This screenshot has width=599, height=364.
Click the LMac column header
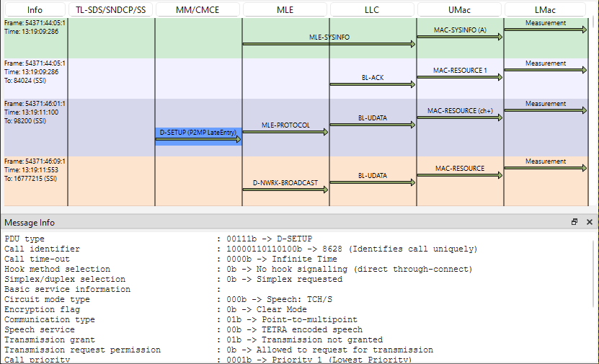point(546,9)
